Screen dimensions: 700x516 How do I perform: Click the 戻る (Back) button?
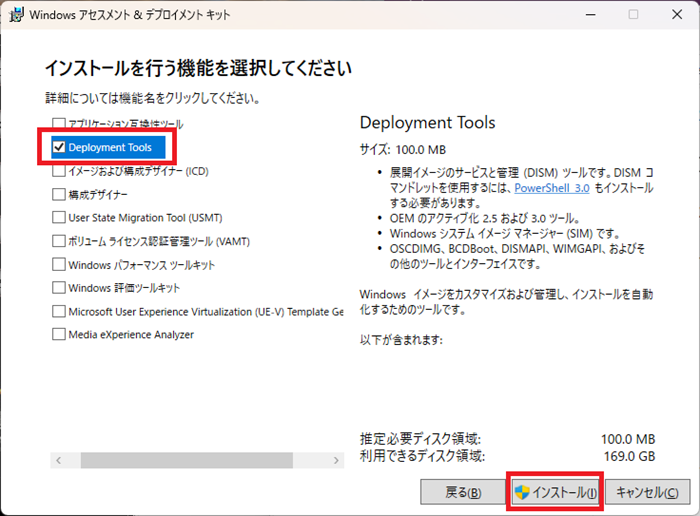point(461,492)
